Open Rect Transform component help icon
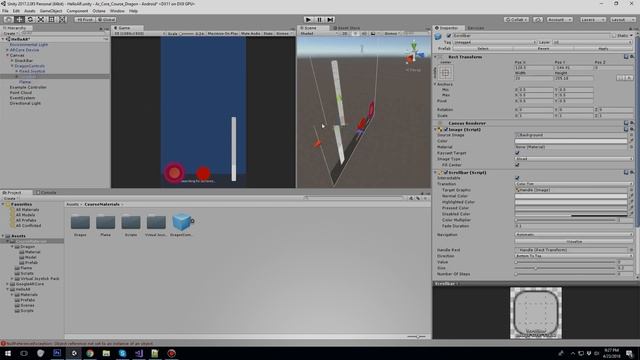The image size is (640, 360). (x=626, y=57)
